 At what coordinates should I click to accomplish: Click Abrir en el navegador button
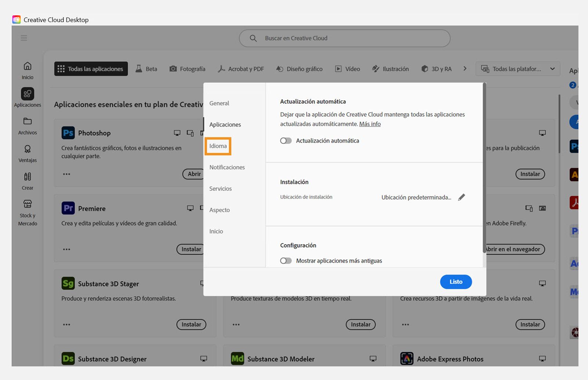point(514,249)
